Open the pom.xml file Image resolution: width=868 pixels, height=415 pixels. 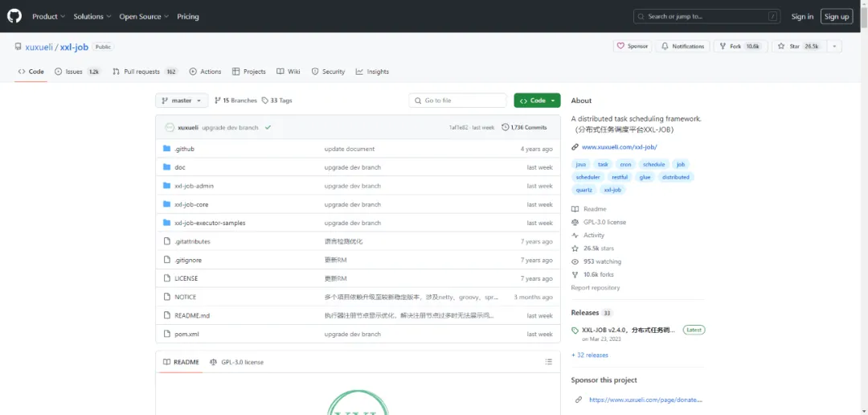(186, 334)
